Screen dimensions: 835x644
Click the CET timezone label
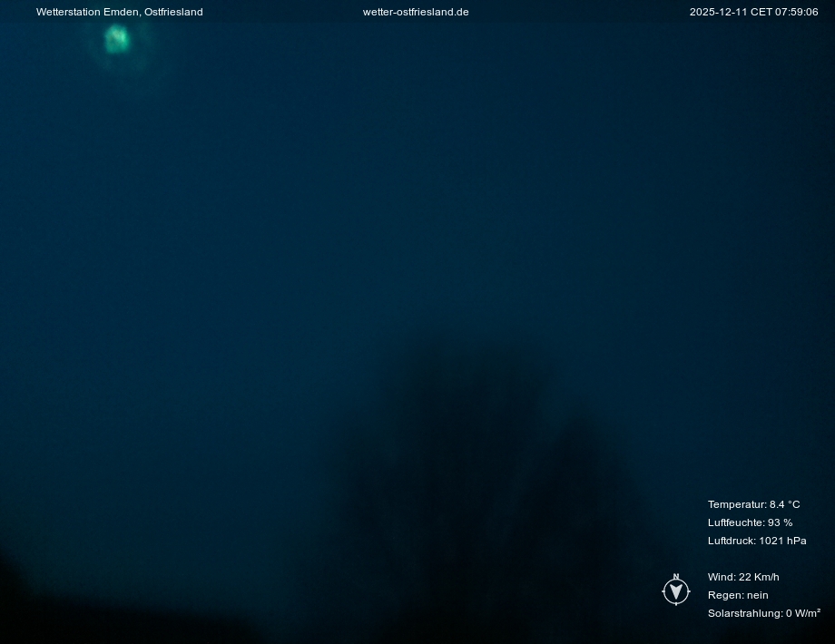[x=760, y=12]
